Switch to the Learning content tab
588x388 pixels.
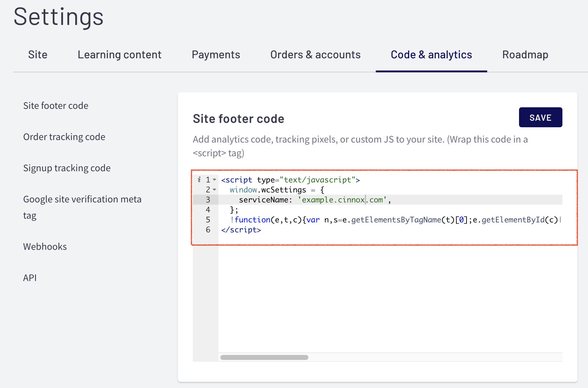pyautogui.click(x=120, y=55)
